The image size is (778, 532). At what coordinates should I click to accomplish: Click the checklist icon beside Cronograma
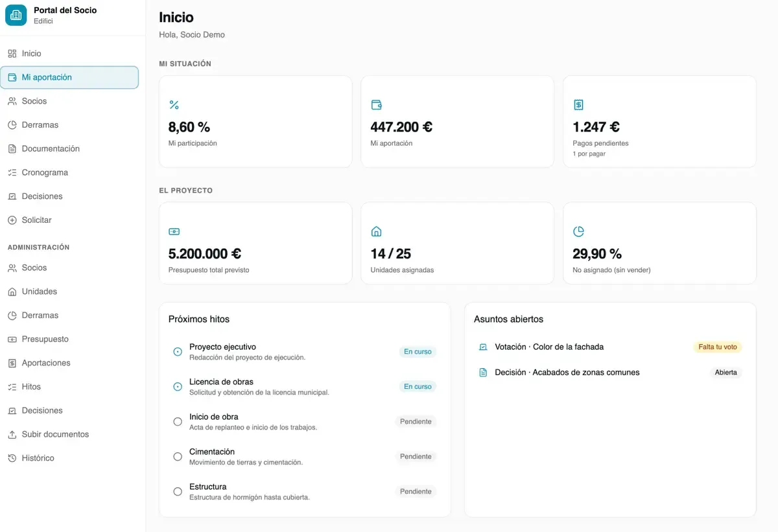(x=12, y=172)
